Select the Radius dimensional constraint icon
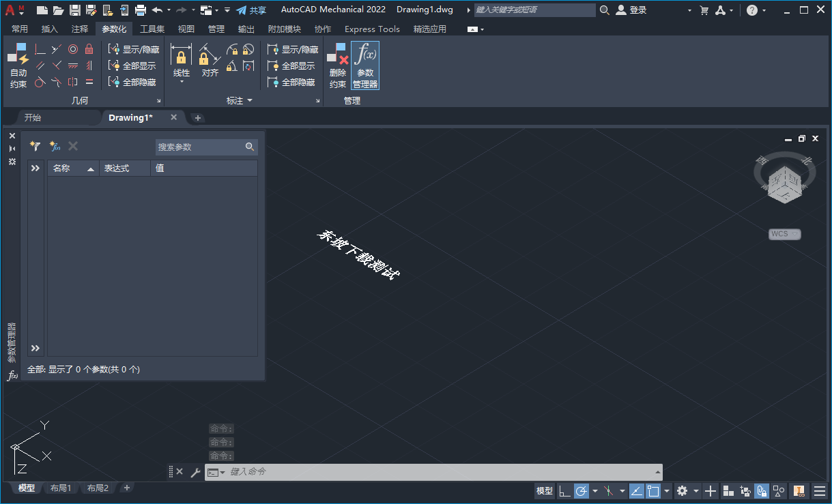 pos(232,49)
